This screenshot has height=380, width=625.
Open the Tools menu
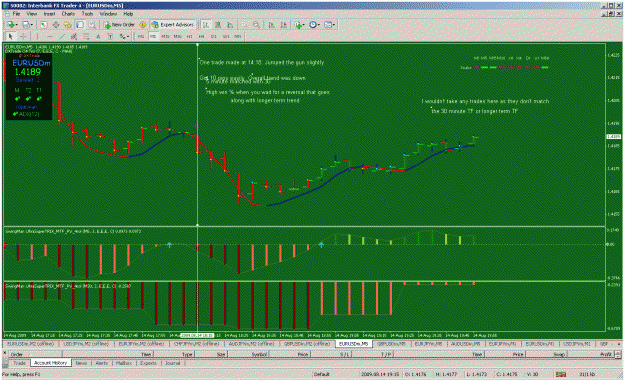[87, 14]
